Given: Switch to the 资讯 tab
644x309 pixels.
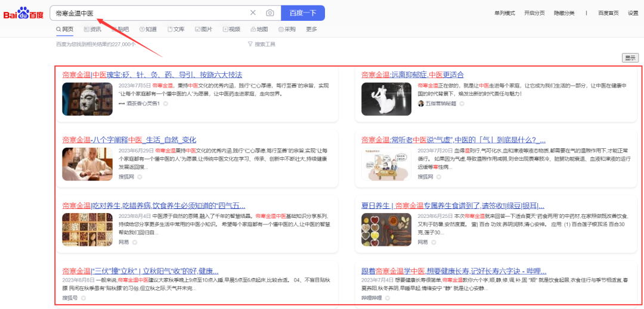Looking at the screenshot, I should coord(92,29).
